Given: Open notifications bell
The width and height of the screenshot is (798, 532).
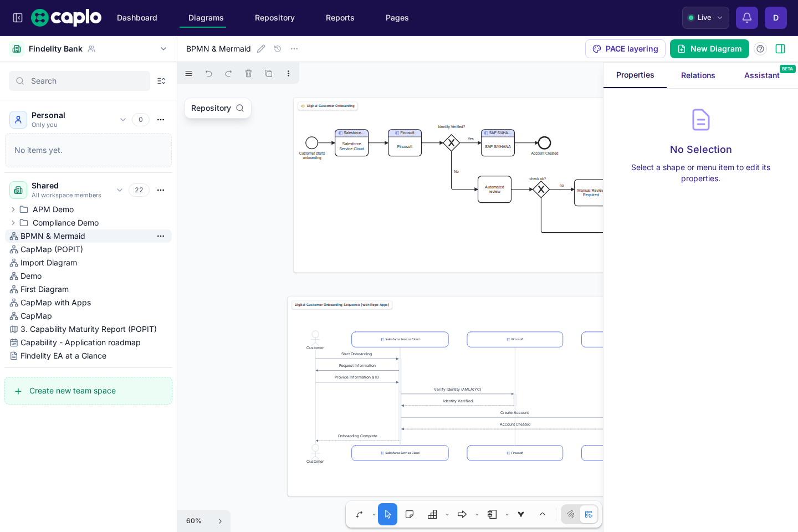Looking at the screenshot, I should (x=747, y=18).
